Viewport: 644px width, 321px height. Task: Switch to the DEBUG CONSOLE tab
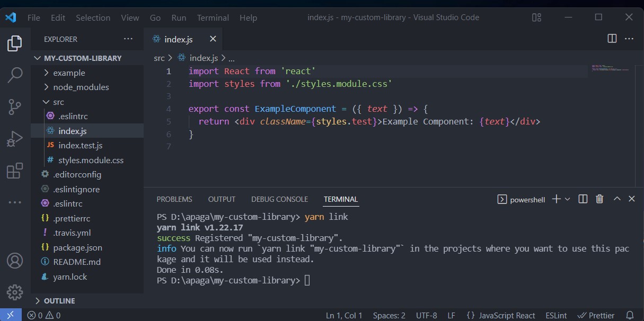tap(279, 199)
